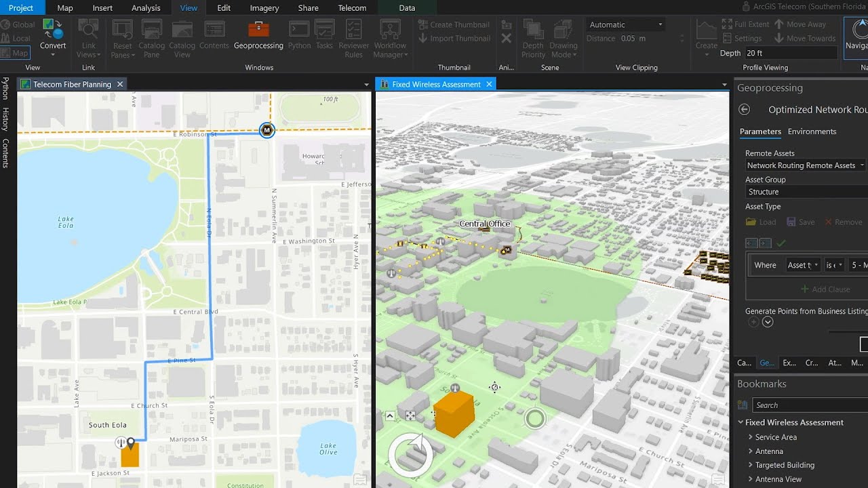Click Save expression button
Image resolution: width=868 pixels, height=488 pixels.
coord(800,222)
